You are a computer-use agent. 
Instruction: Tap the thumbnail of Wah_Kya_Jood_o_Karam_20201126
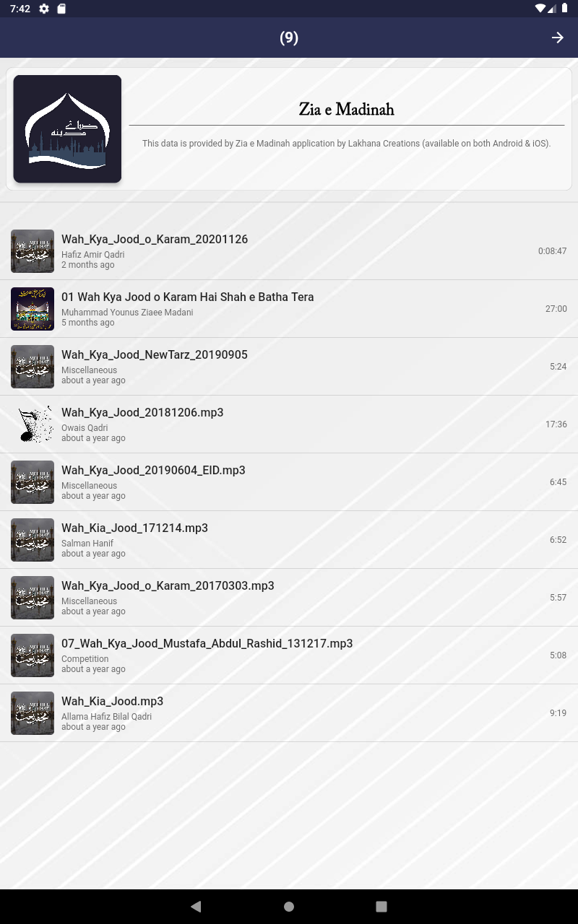click(33, 251)
